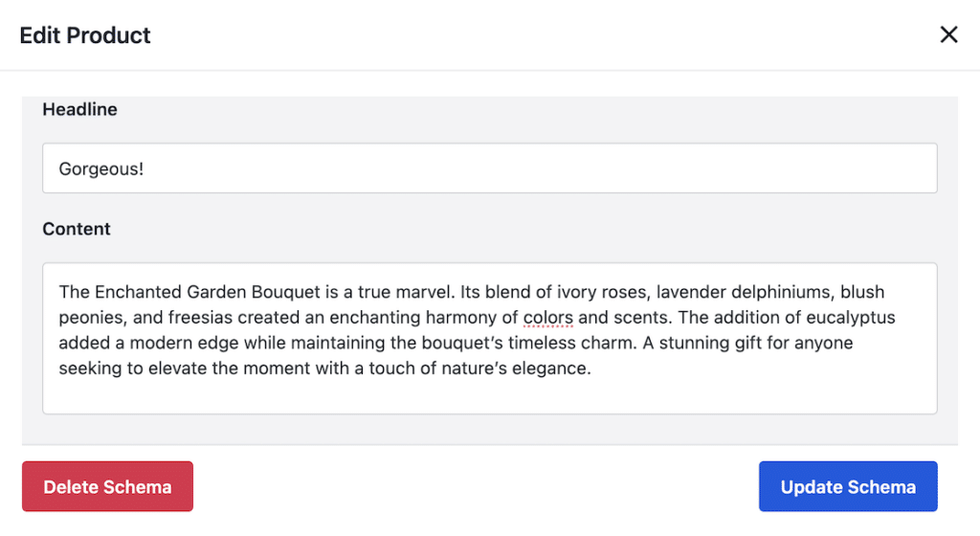The image size is (980, 536).
Task: Click the spell-flagged word "colors"
Action: click(548, 318)
